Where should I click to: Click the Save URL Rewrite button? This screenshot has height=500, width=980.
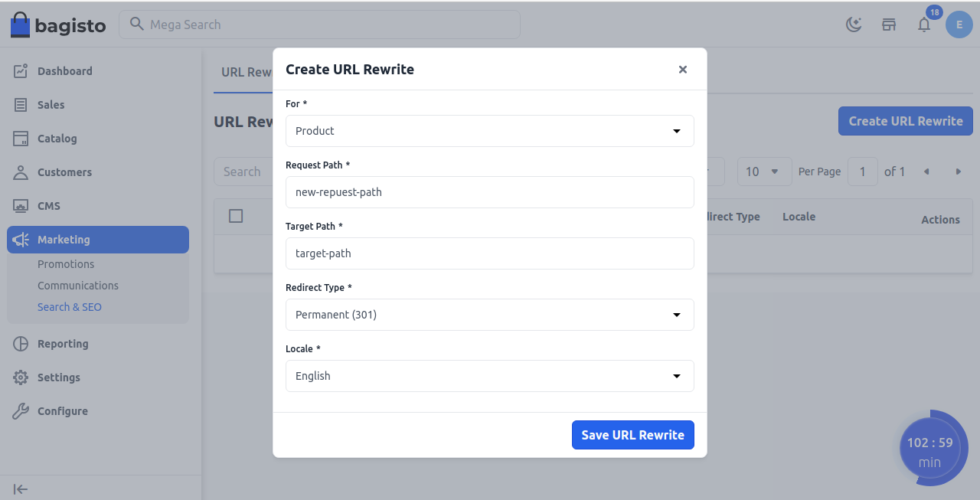click(x=632, y=434)
